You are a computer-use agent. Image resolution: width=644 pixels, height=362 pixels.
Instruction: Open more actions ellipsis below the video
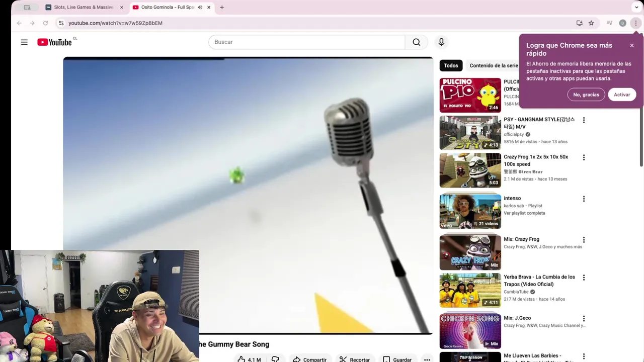(427, 359)
